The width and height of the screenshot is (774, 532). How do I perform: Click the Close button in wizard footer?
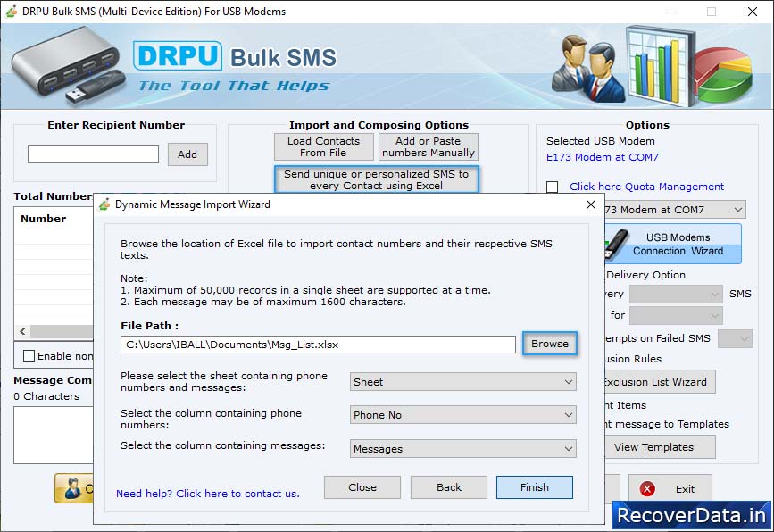tap(362, 487)
